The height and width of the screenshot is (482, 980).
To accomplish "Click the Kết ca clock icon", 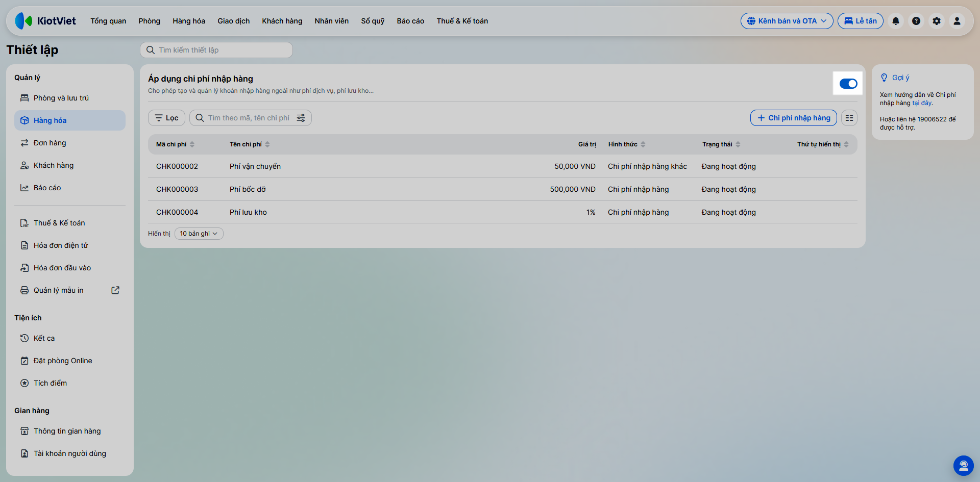I will pyautogui.click(x=24, y=338).
